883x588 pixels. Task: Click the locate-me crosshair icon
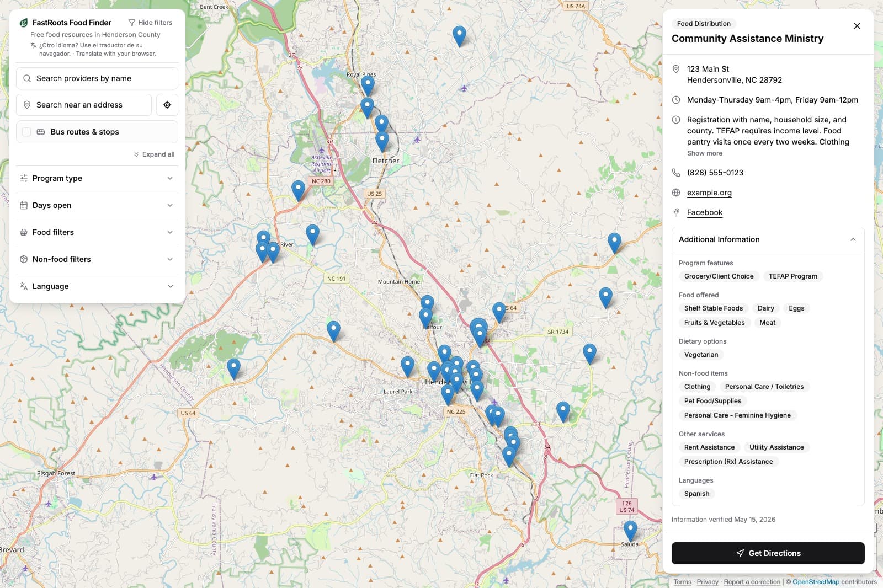(167, 105)
